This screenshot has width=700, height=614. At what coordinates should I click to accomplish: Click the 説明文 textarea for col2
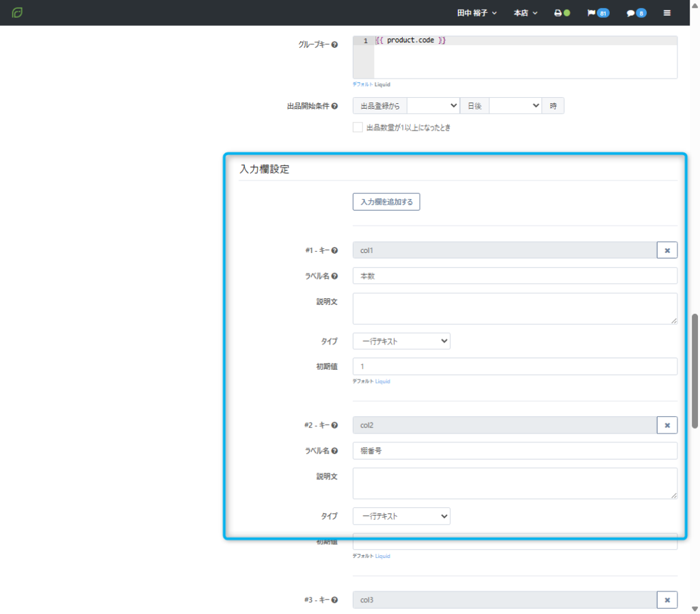point(515,483)
